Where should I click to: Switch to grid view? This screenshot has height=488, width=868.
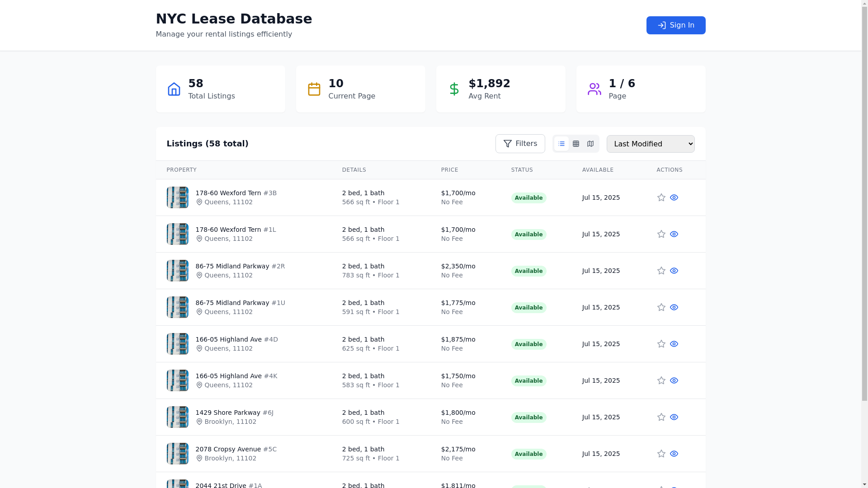(576, 144)
